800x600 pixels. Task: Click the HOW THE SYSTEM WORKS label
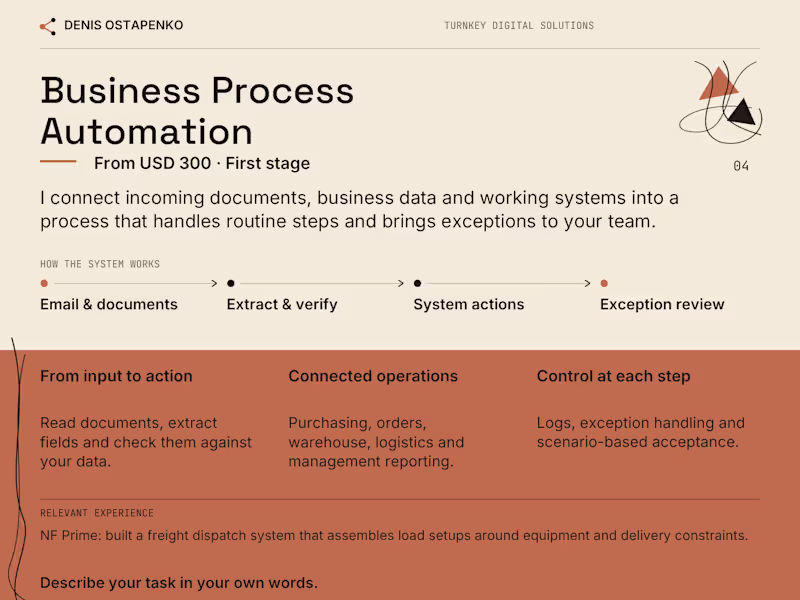(x=100, y=264)
